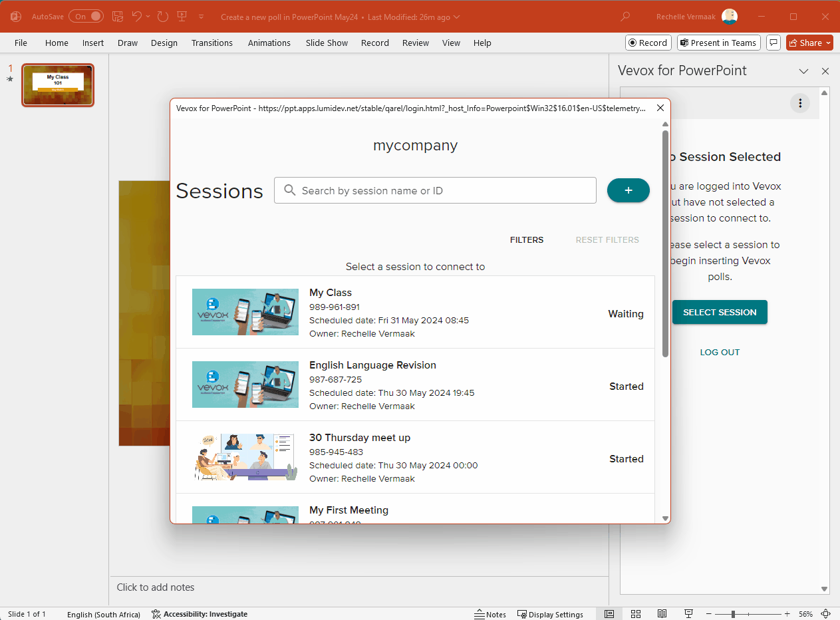Toggle AutoSave off
Screen dimensions: 840x620
point(87,17)
